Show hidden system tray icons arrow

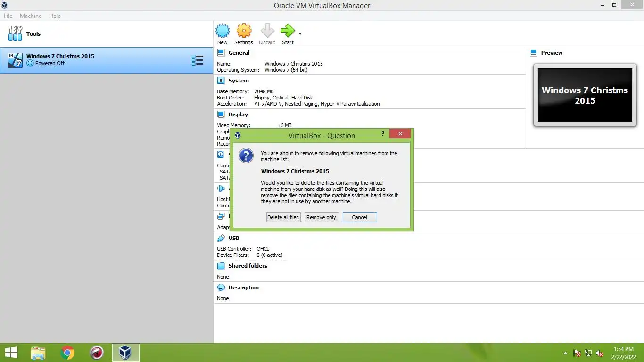pos(565,353)
